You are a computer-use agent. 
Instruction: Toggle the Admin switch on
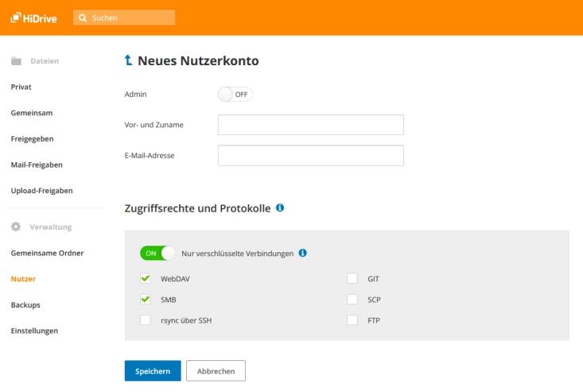(235, 95)
